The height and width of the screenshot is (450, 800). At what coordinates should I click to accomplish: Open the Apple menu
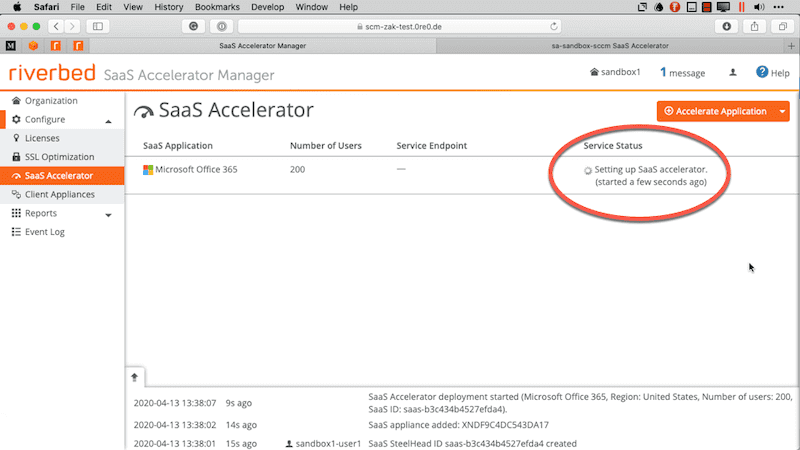point(17,7)
